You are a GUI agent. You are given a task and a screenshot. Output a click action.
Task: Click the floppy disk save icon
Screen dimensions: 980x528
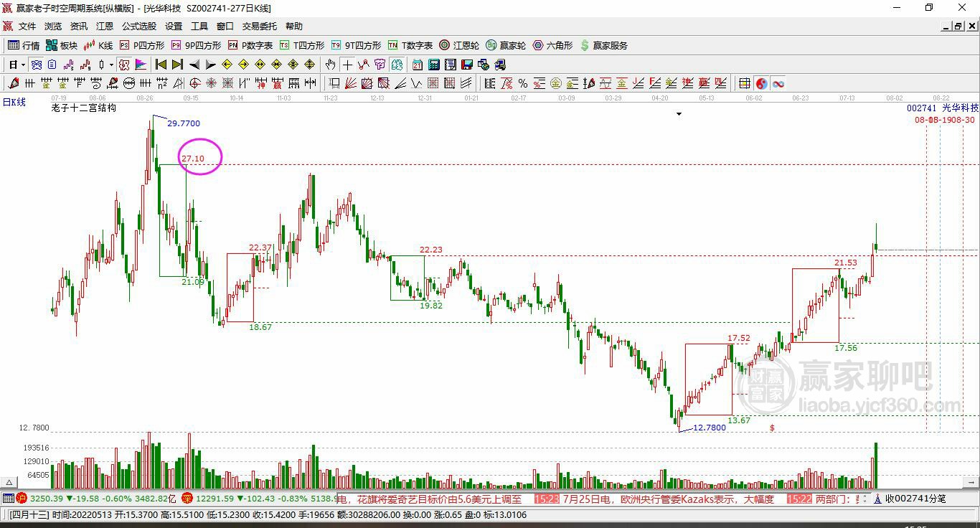[x=467, y=65]
